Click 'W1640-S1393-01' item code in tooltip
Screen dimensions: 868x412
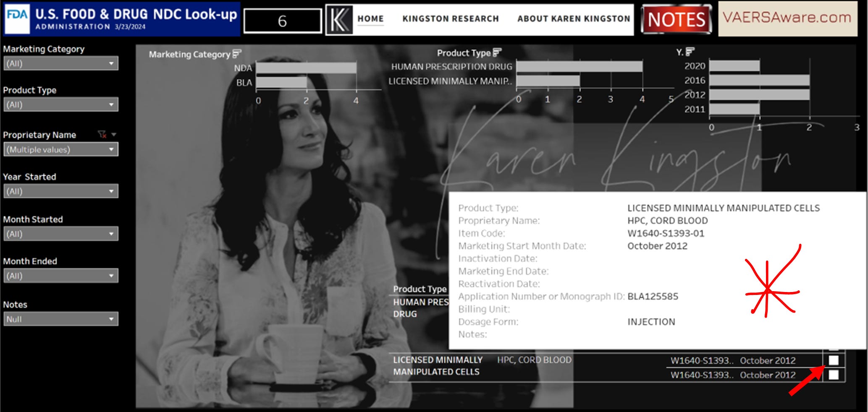666,233
